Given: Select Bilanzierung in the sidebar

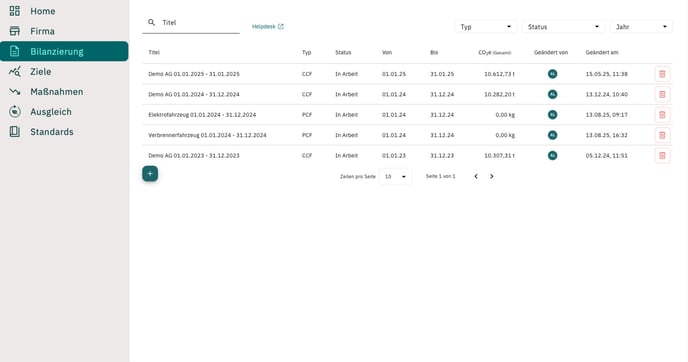Looking at the screenshot, I should tap(64, 51).
